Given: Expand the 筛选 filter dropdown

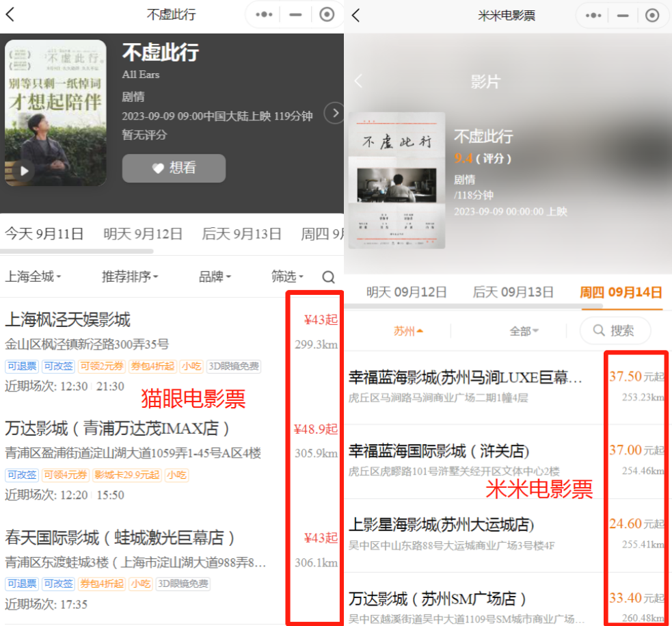Looking at the screenshot, I should click(287, 276).
